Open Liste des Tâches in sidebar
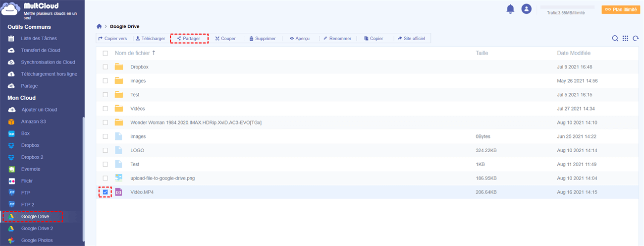The height and width of the screenshot is (246, 644). (x=39, y=38)
